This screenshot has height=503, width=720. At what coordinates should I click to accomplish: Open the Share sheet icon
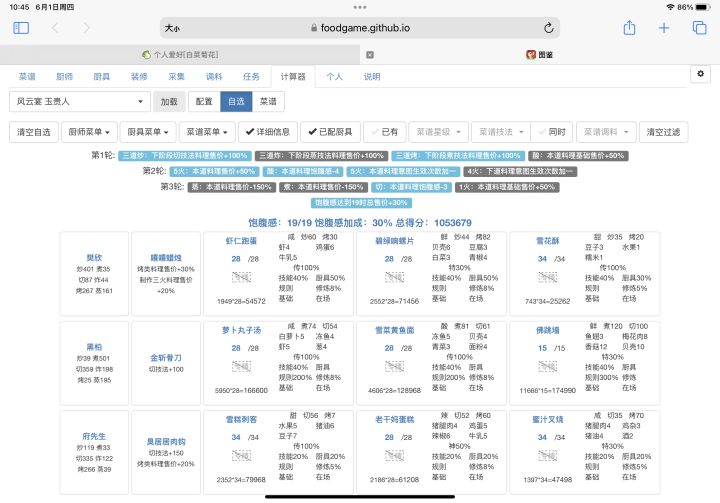coord(629,28)
